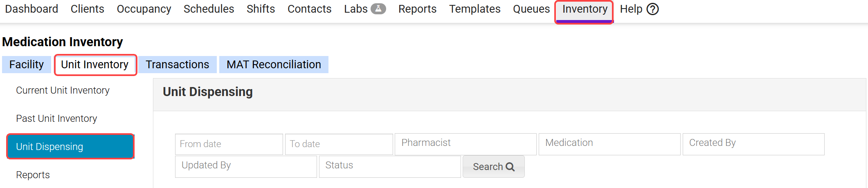The image size is (868, 188).
Task: Open Current Unit Inventory in sidebar
Action: (x=63, y=90)
